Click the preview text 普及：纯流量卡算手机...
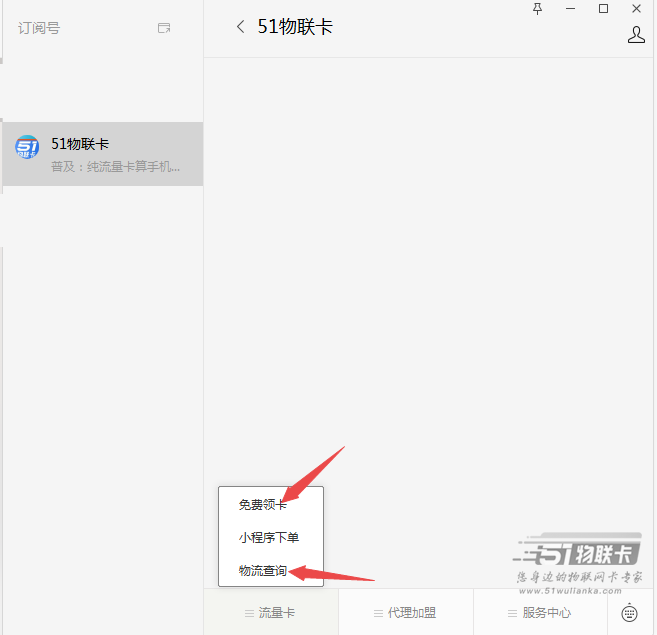The width and height of the screenshot is (657, 635). [x=115, y=167]
